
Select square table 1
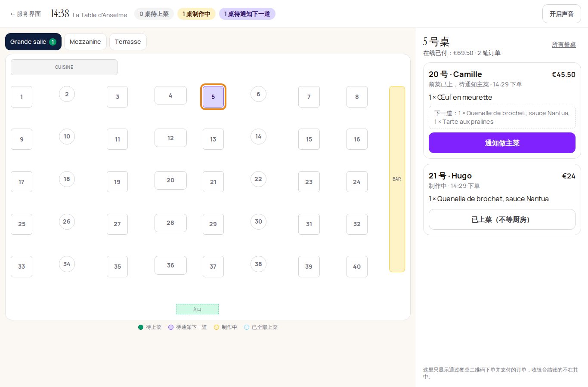click(x=22, y=97)
